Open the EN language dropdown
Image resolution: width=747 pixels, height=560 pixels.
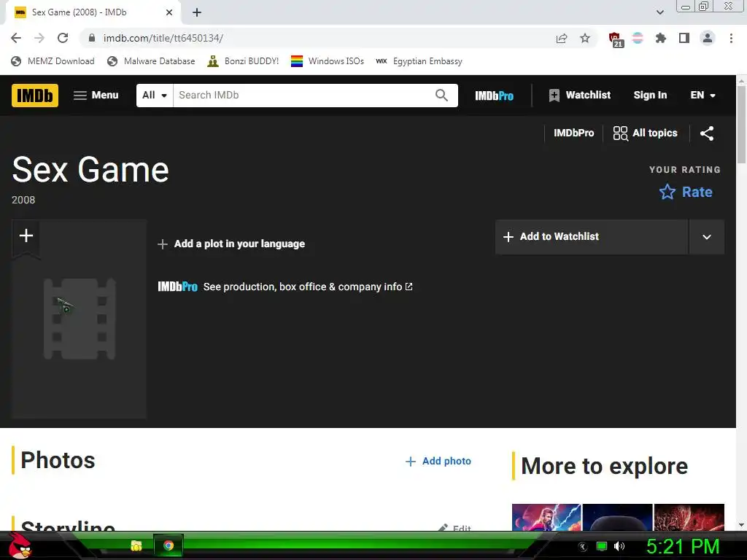coord(703,96)
